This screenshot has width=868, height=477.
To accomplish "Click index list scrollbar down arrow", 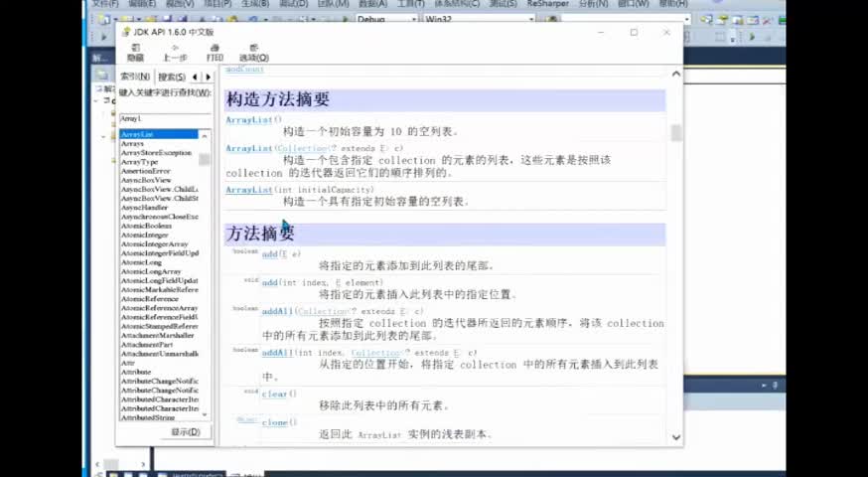I will tap(205, 414).
